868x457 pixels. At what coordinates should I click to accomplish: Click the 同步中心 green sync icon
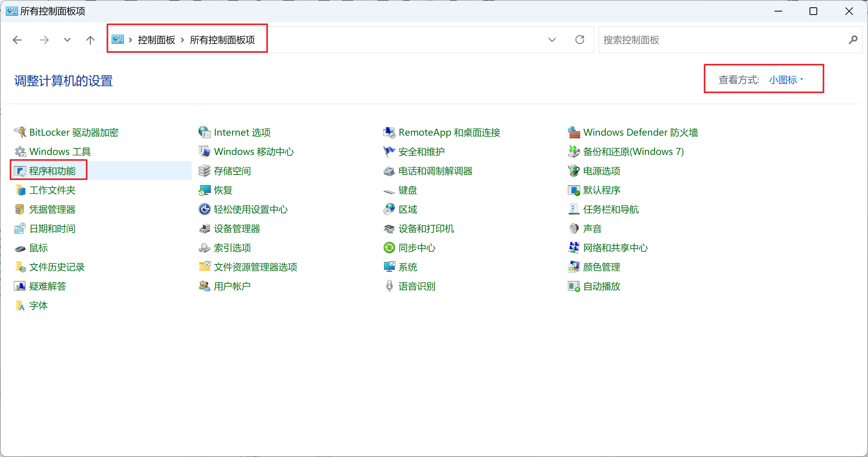(389, 248)
